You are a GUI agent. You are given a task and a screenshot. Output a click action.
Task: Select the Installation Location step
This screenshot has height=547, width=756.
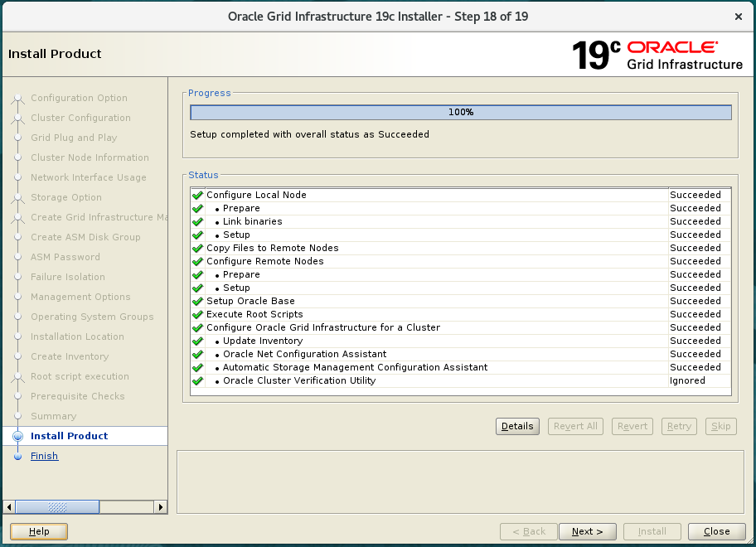click(x=77, y=336)
